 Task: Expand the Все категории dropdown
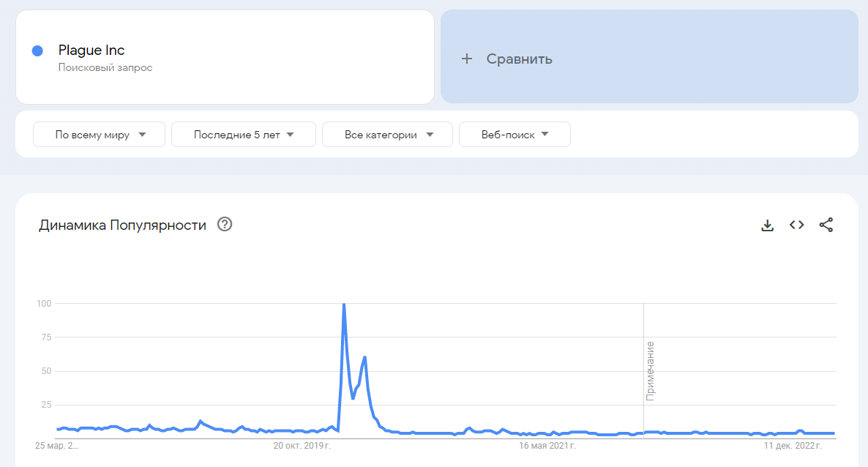(388, 135)
